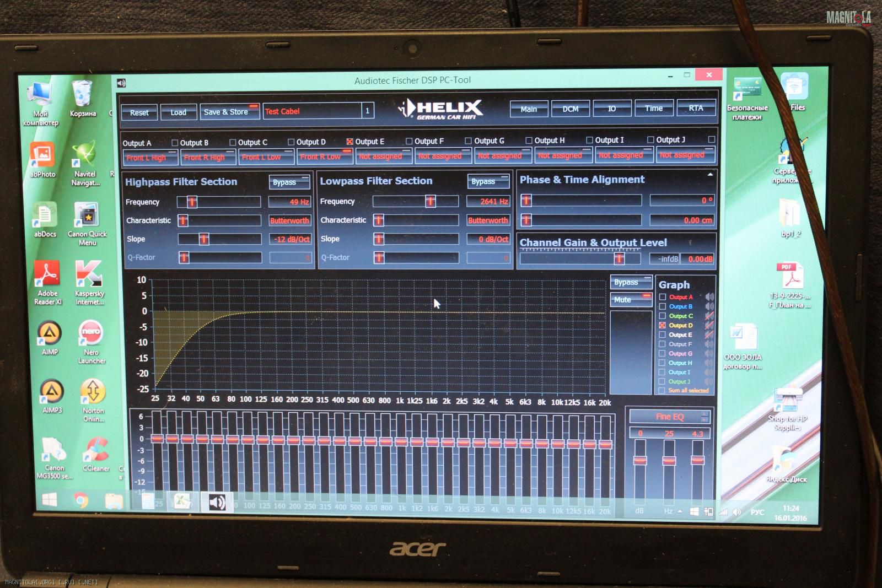Click the highpass Frequency slider handle

192,202
